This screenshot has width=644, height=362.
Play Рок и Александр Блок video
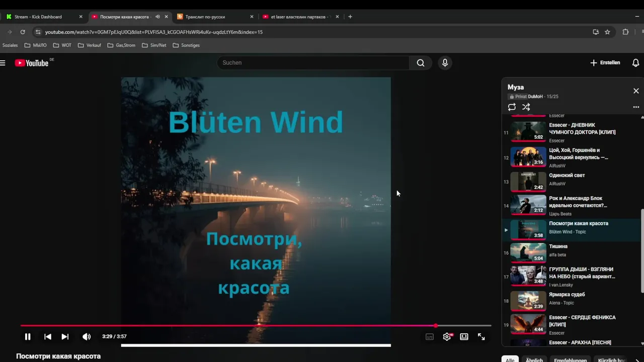pos(571,205)
